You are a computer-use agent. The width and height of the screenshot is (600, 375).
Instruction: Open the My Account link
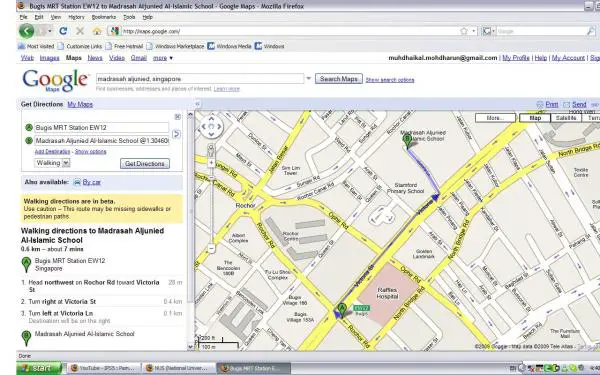tap(568, 58)
